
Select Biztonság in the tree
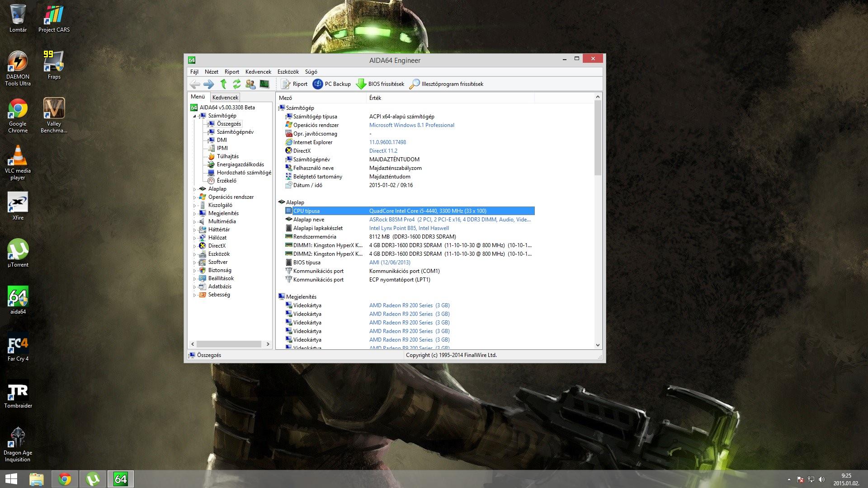pyautogui.click(x=220, y=270)
